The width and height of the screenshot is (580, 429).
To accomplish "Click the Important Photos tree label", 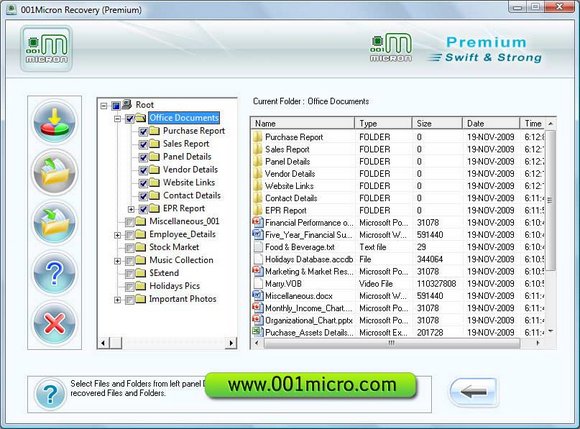I will [182, 299].
